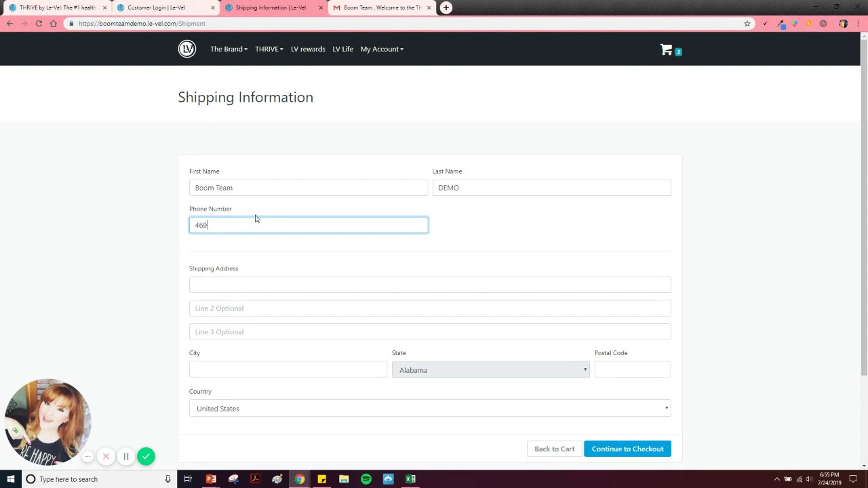Click the spiral extension icon
The width and height of the screenshot is (868, 488).
pyautogui.click(x=823, y=24)
